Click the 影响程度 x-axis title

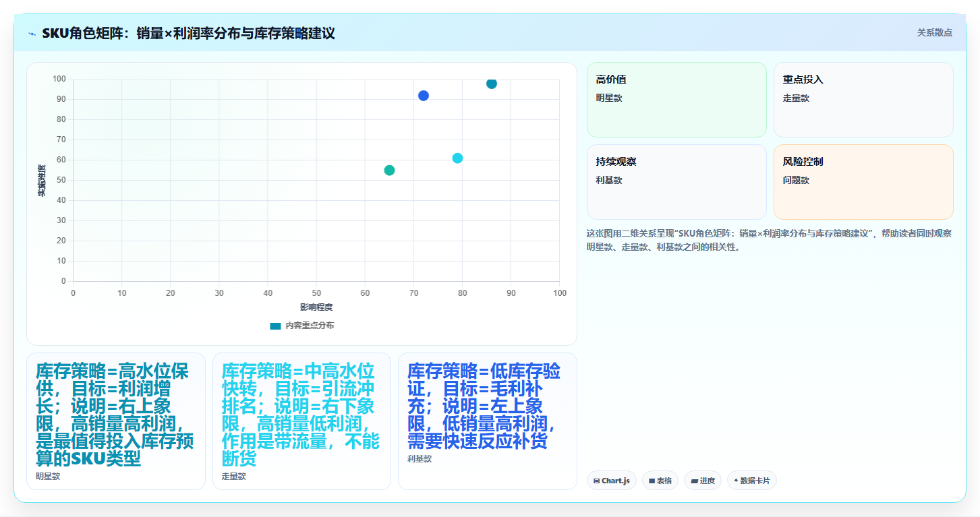click(316, 307)
